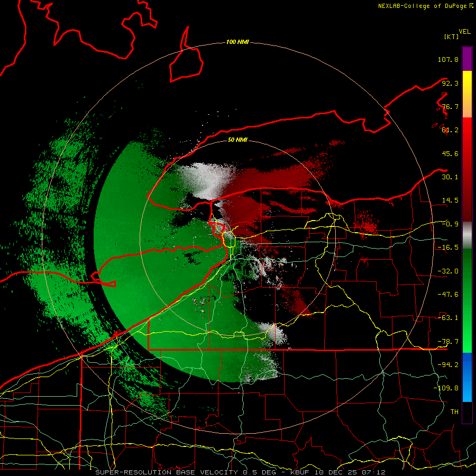Click the [KT] units label
Image resolution: width=476 pixels, height=476 pixels.
click(452, 36)
